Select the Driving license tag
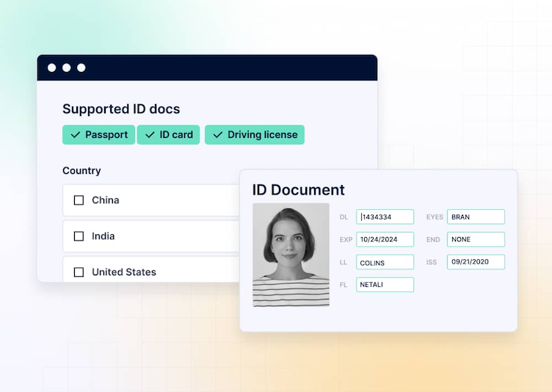This screenshot has height=392, width=552. (254, 135)
